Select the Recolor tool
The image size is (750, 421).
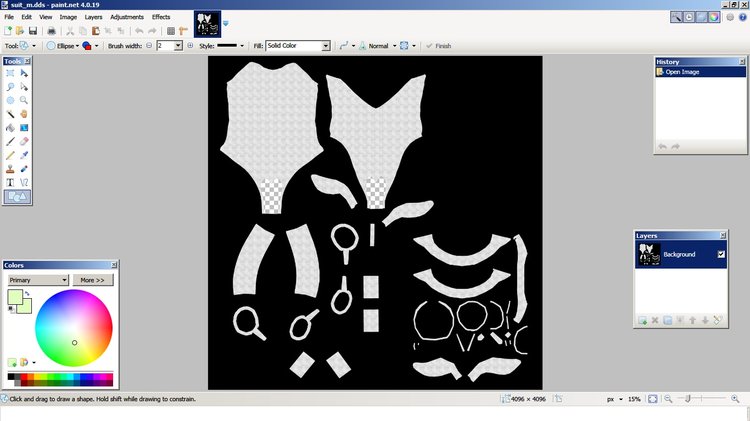pos(24,169)
